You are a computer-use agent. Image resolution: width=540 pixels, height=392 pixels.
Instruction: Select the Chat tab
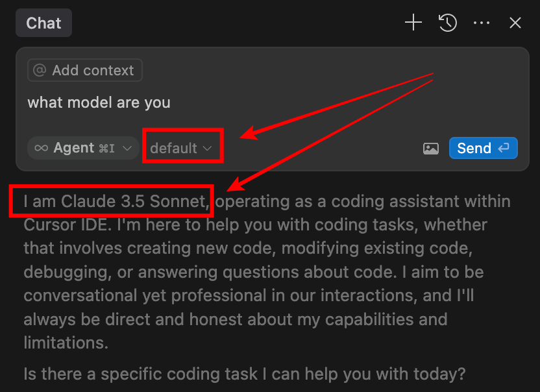43,23
